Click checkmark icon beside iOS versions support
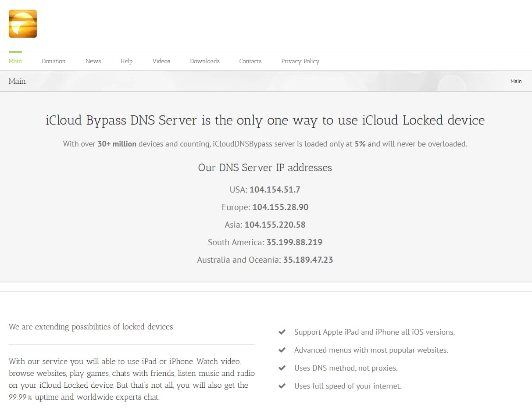532x411 pixels. point(282,332)
